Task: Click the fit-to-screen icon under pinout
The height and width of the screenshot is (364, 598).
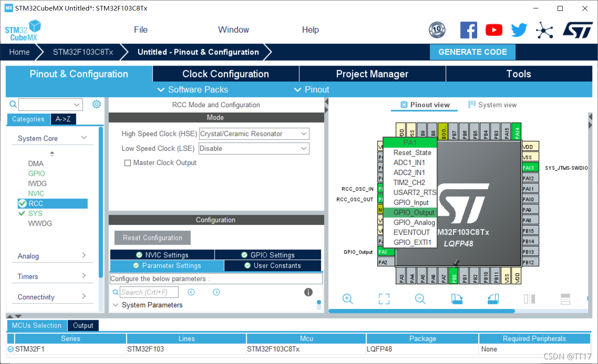Action: click(x=384, y=299)
